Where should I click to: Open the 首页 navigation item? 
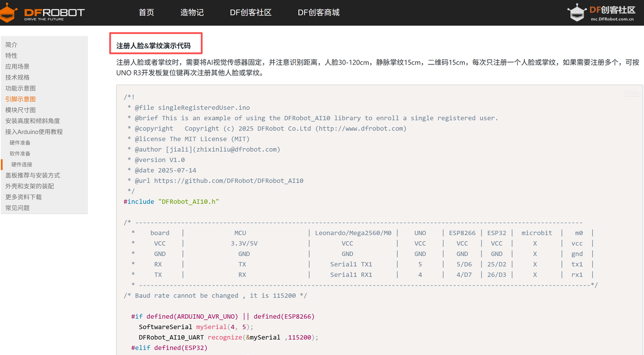[146, 13]
